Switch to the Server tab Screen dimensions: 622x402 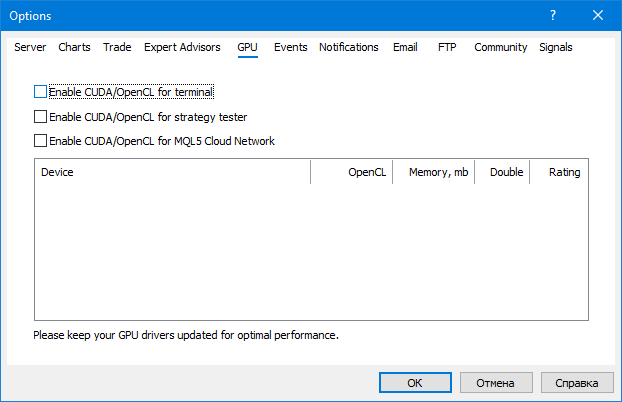point(30,47)
